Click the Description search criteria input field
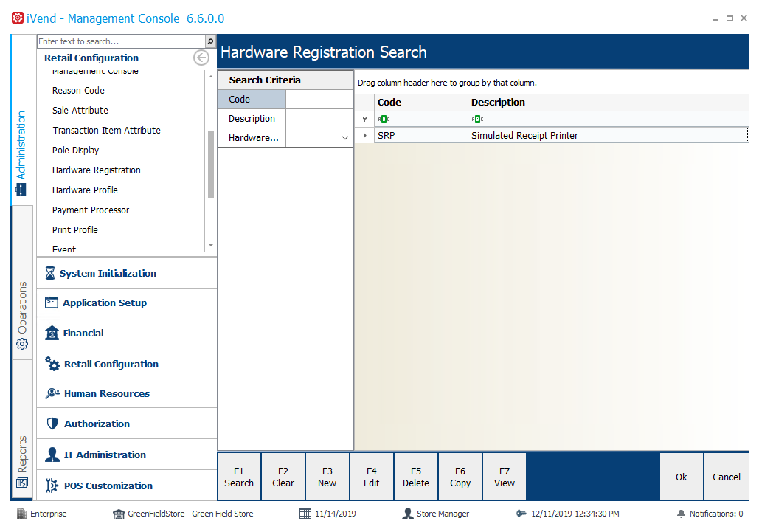759x532 pixels. 319,119
